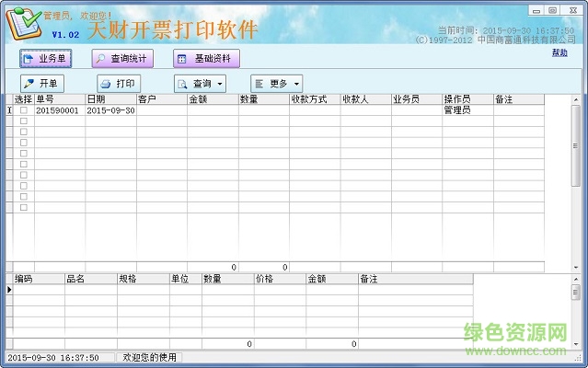The width and height of the screenshot is (588, 368).
Task: Select the order number cell 201590001
Action: [x=60, y=110]
